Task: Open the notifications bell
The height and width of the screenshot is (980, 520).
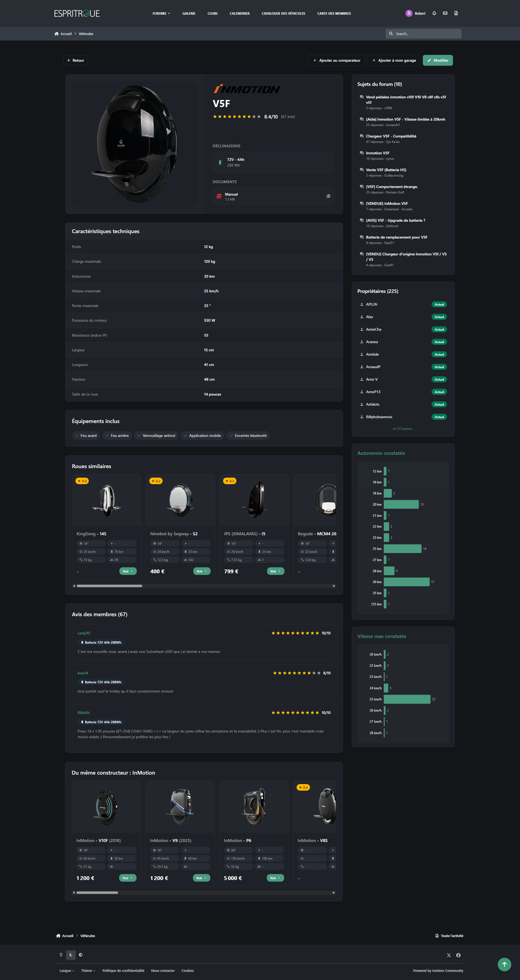Action: [x=434, y=13]
